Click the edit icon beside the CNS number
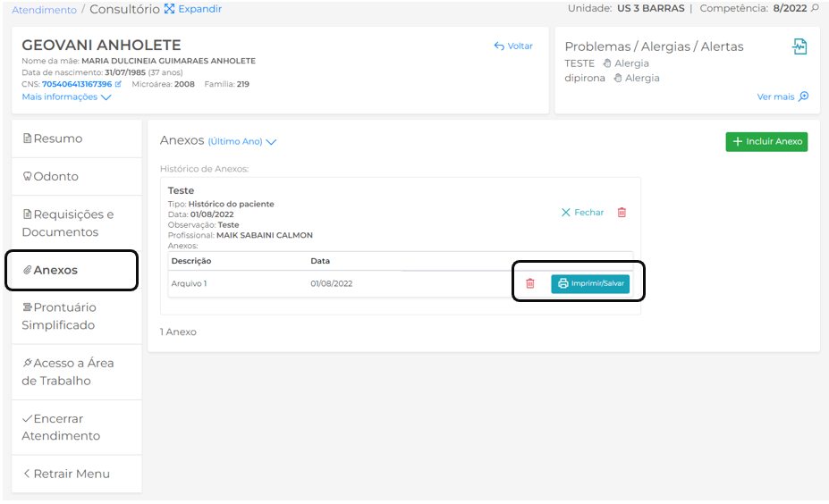This screenshot has width=829, height=504. tap(118, 84)
